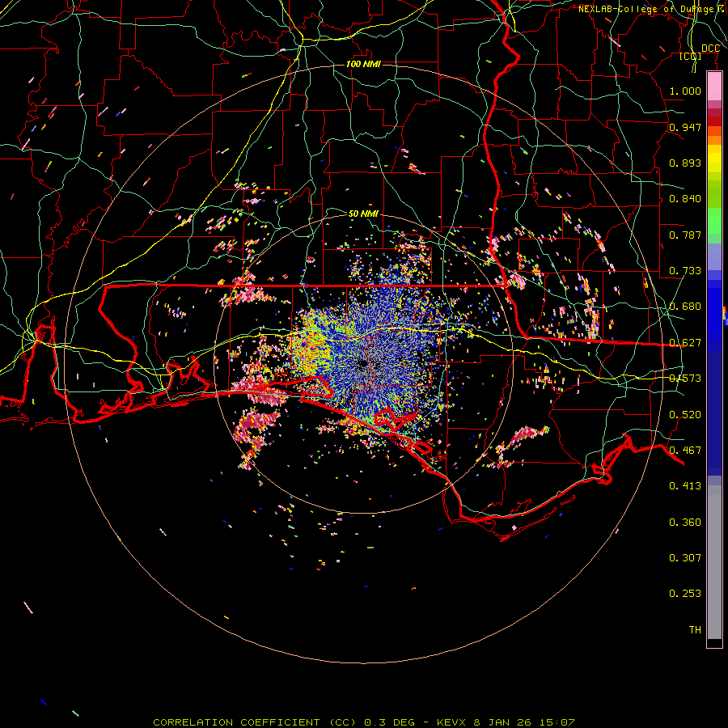The width and height of the screenshot is (728, 728).
Task: Click the 0.253 legend value
Action: (685, 594)
